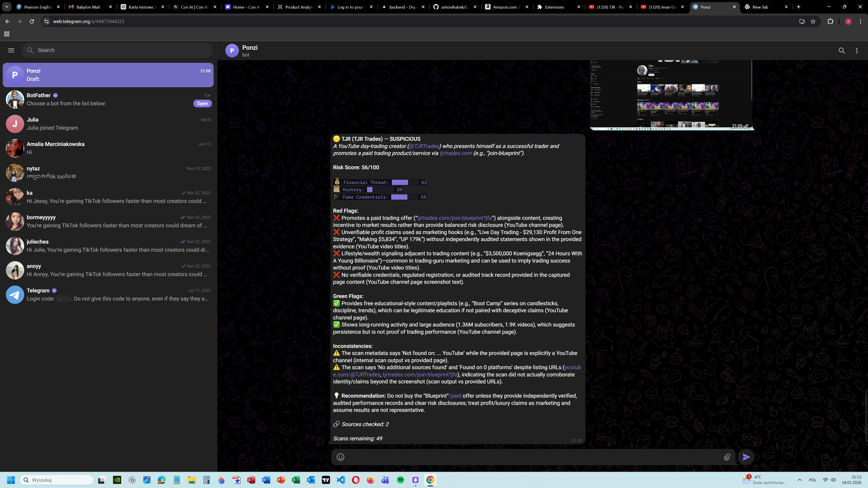
Task: Switch to the Extensions browser tab
Action: pos(554,7)
